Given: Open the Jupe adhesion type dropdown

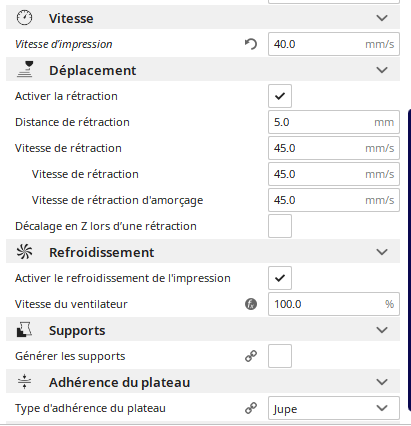Looking at the screenshot, I should pos(334,408).
